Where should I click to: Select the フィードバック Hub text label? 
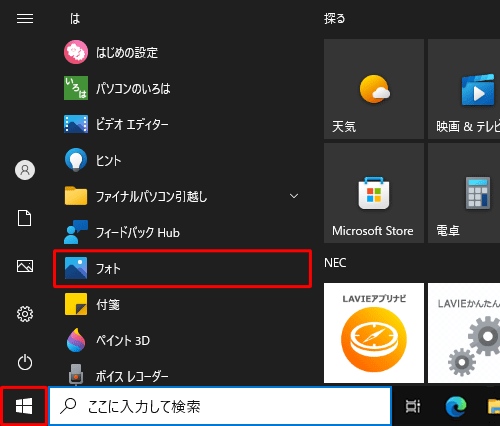click(138, 232)
